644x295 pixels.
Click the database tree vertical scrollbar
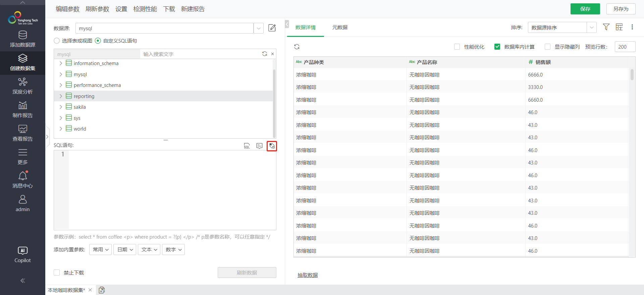tap(274, 103)
